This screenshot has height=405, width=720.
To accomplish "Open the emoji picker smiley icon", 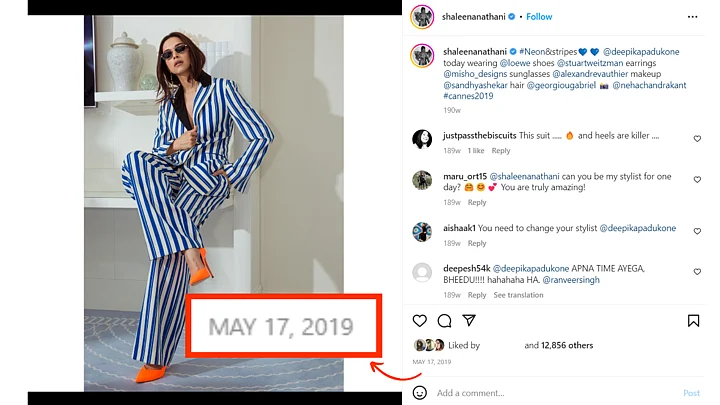I will coord(420,393).
